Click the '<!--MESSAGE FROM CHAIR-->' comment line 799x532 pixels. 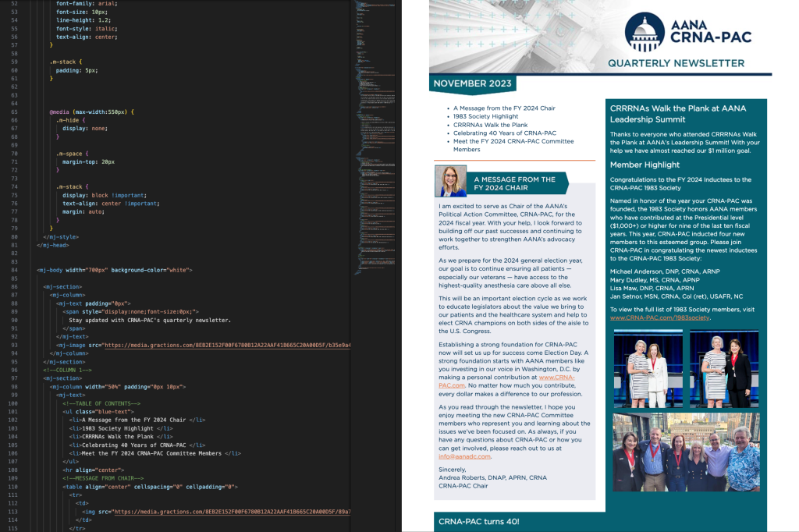point(102,478)
